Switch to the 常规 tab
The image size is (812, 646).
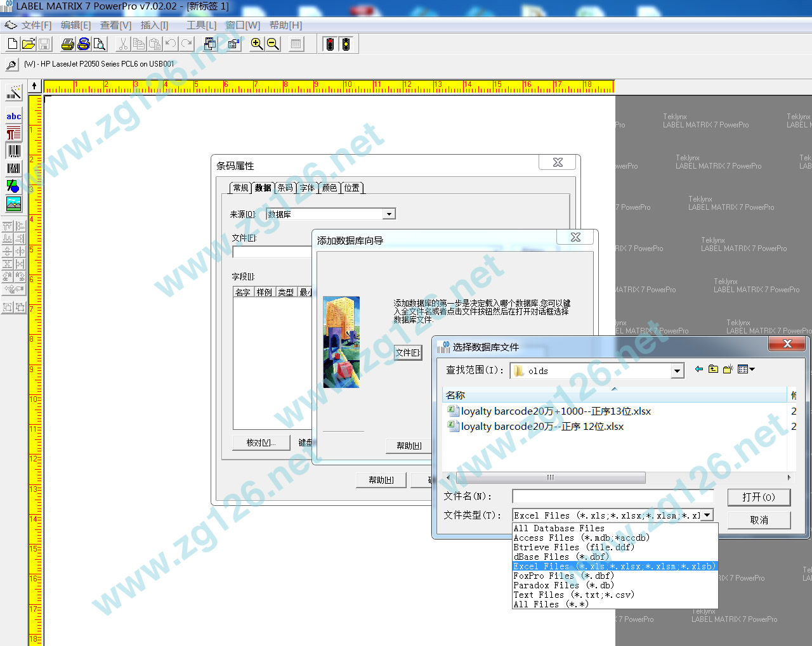(x=240, y=188)
